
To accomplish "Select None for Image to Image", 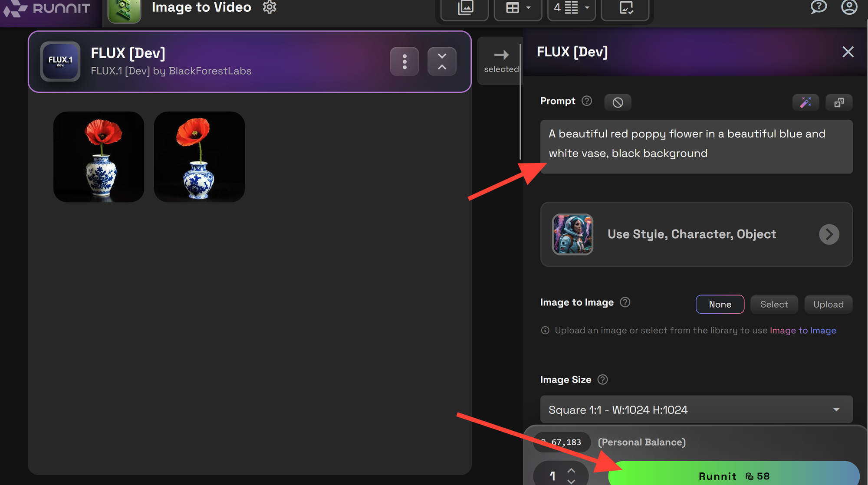I will tap(720, 305).
